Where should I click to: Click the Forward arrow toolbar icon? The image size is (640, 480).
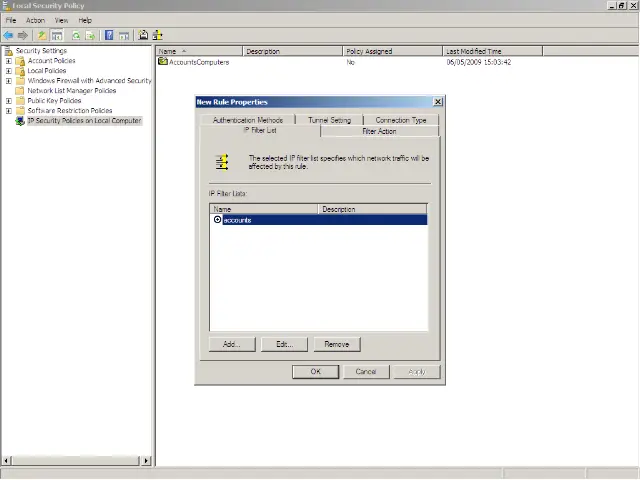pos(23,35)
